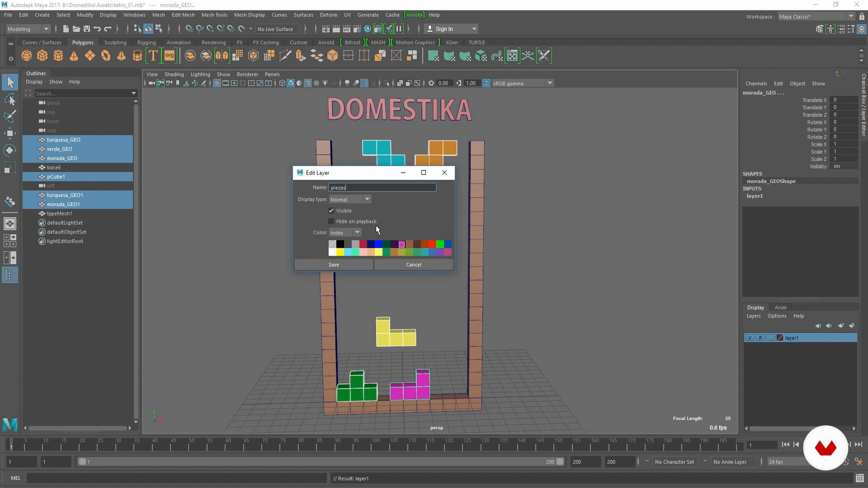This screenshot has height=488, width=868.
Task: Enable Hide on playback checkbox
Action: coord(331,221)
